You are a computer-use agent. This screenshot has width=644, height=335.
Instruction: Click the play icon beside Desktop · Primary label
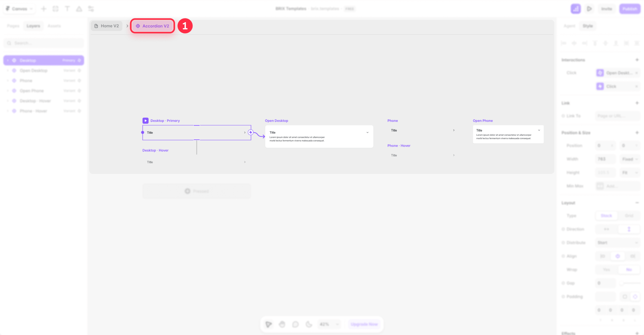click(146, 121)
